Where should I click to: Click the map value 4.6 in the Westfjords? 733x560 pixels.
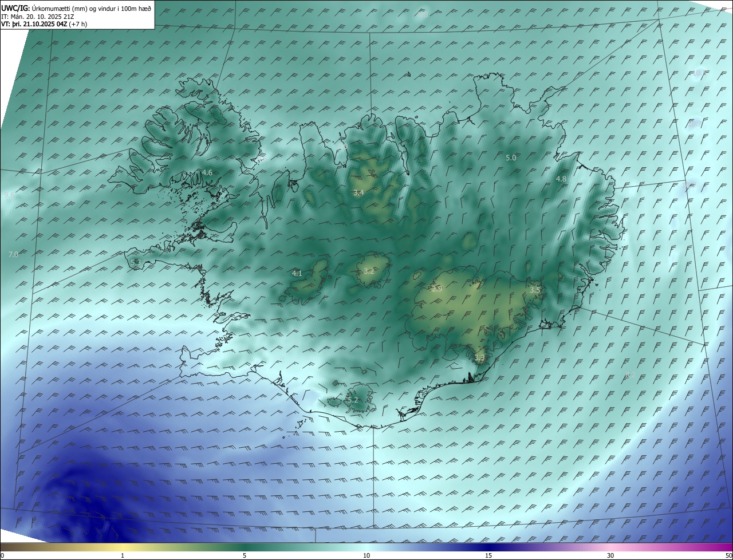tap(207, 172)
